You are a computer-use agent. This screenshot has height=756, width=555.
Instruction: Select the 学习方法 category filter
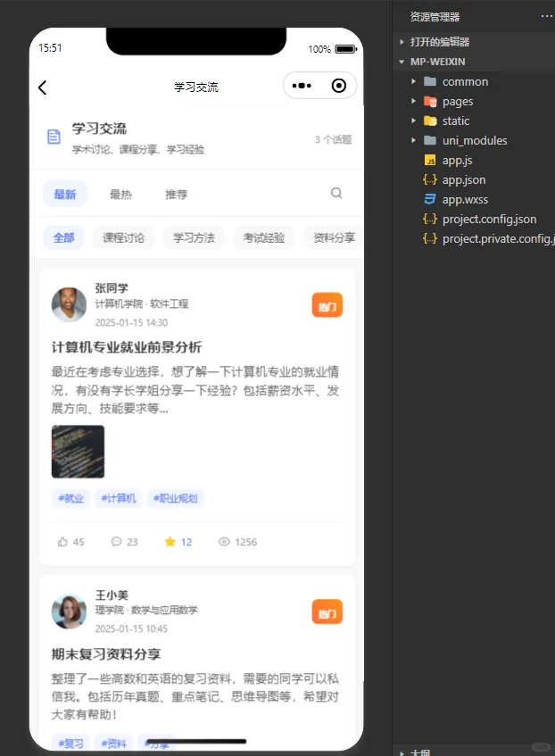(x=194, y=237)
